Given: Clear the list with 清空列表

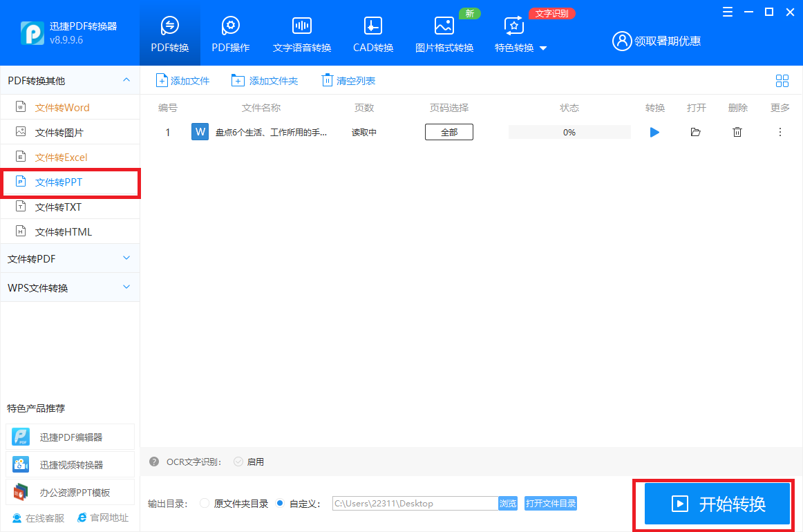Looking at the screenshot, I should [348, 80].
